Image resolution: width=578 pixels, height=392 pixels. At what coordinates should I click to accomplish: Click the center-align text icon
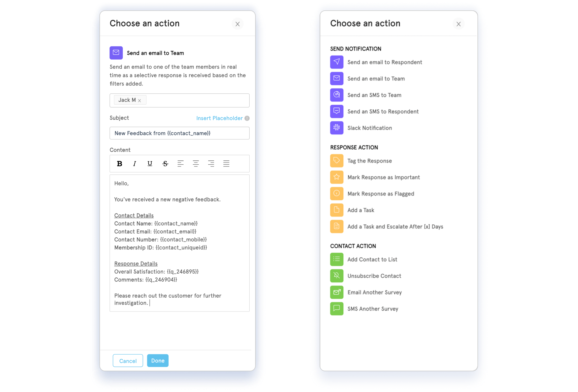pyautogui.click(x=196, y=163)
